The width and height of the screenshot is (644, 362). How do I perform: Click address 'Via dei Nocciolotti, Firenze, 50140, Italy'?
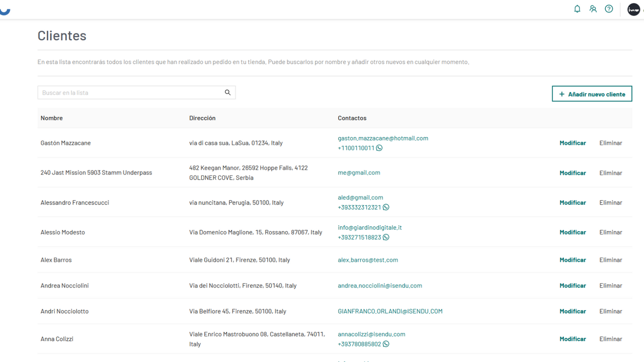[243, 286]
